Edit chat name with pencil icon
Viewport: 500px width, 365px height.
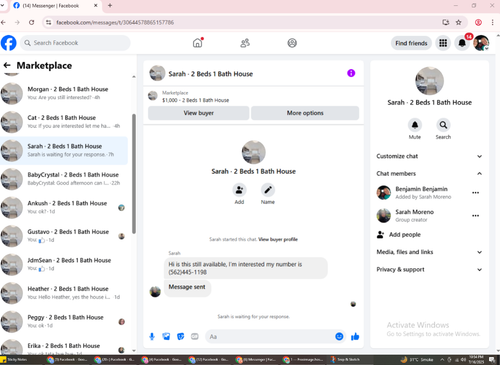pyautogui.click(x=268, y=190)
